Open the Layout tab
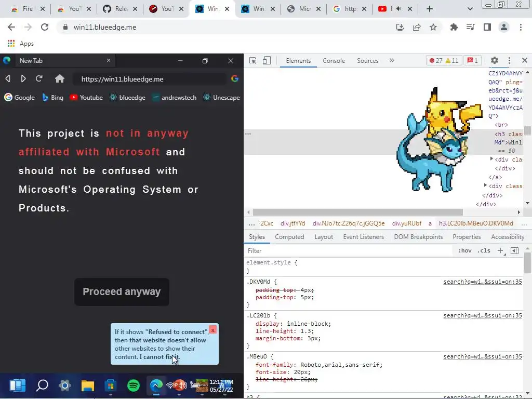The height and width of the screenshot is (399, 532). [x=324, y=237]
